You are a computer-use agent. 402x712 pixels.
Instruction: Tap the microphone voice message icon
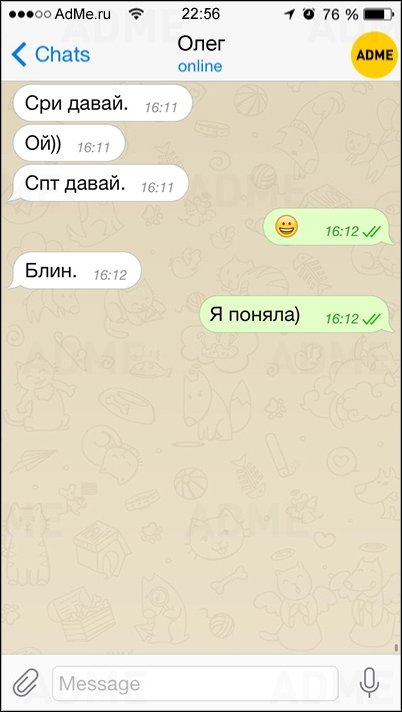click(x=369, y=682)
